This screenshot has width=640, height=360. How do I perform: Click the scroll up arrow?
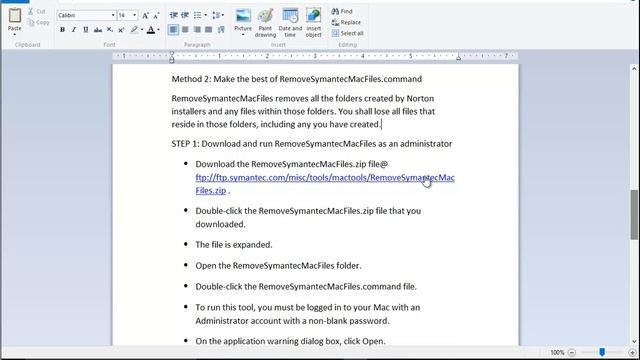[x=634, y=69]
